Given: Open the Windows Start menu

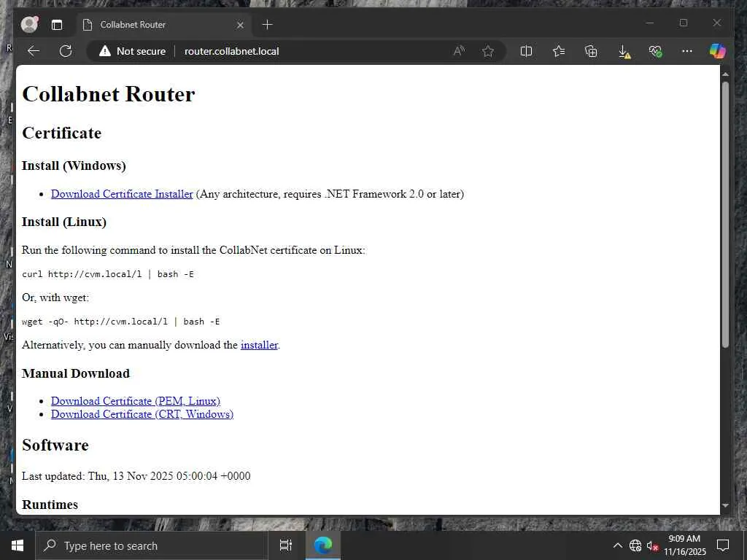Looking at the screenshot, I should tap(18, 545).
